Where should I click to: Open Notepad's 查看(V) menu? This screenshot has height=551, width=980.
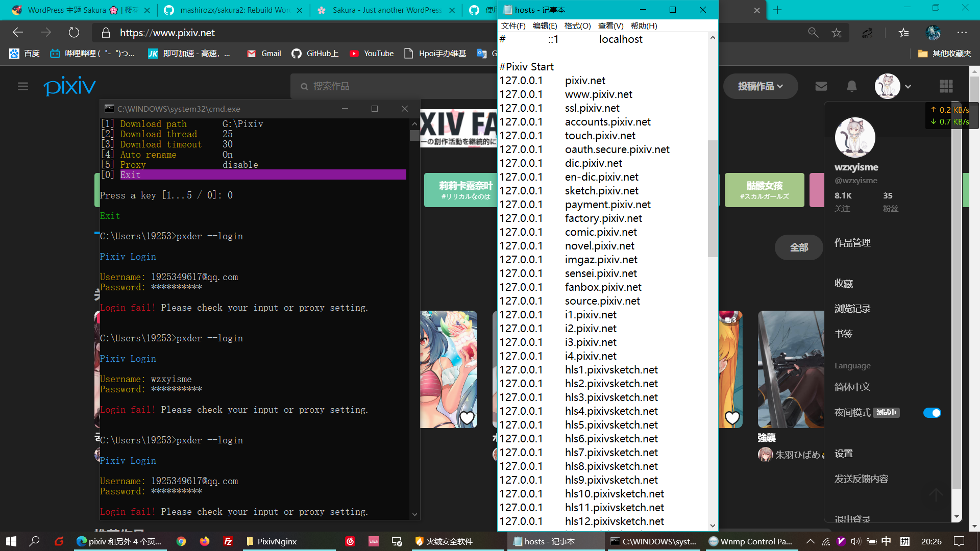point(610,26)
